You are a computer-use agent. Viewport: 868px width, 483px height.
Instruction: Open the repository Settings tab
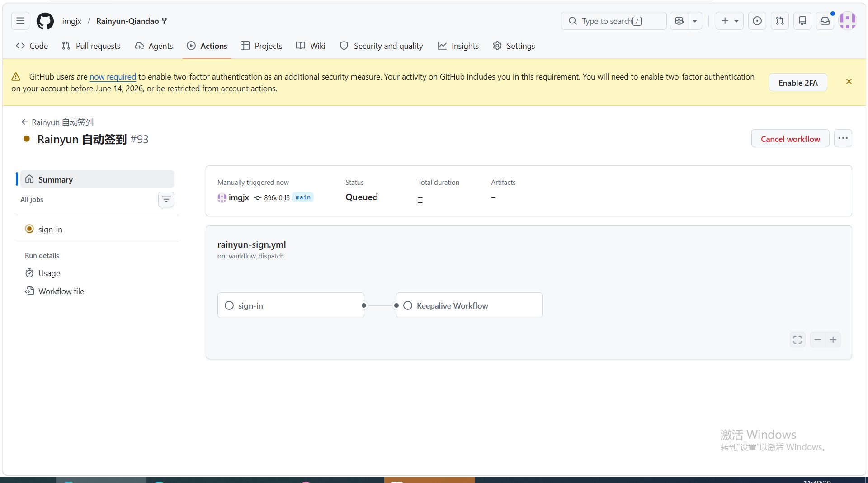(x=514, y=46)
